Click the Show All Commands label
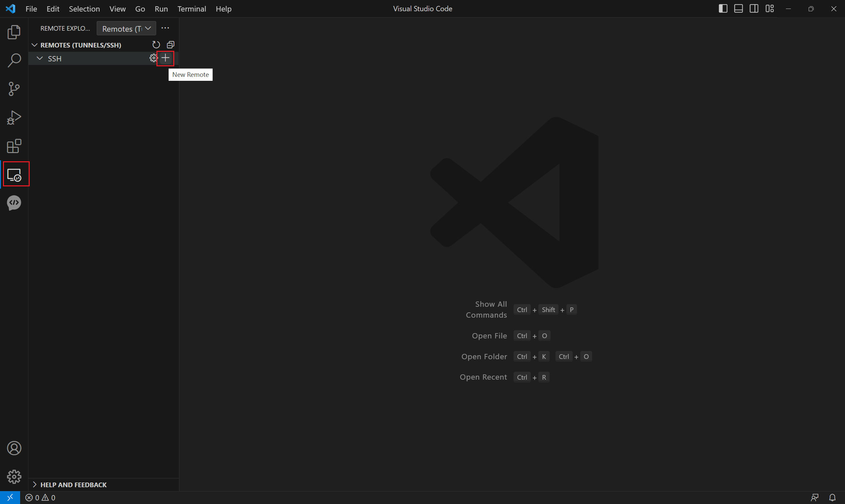The height and width of the screenshot is (504, 845). pos(486,309)
